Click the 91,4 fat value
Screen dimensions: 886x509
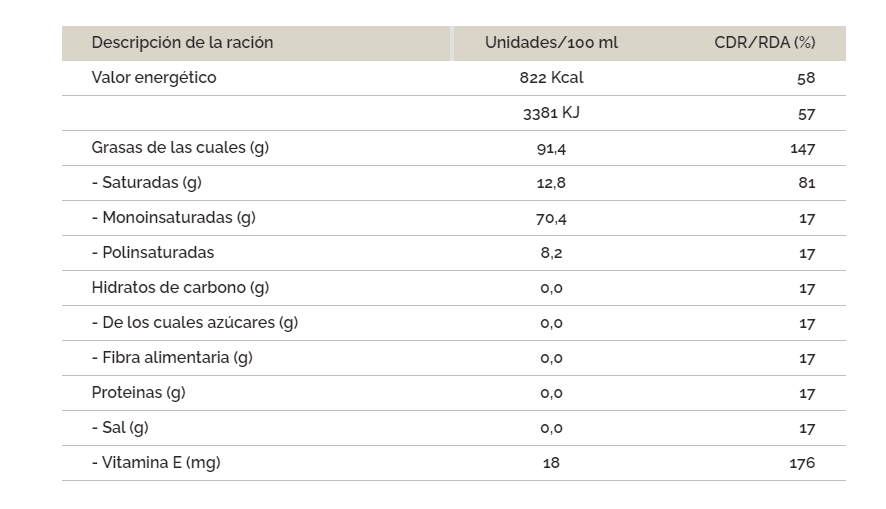551,148
